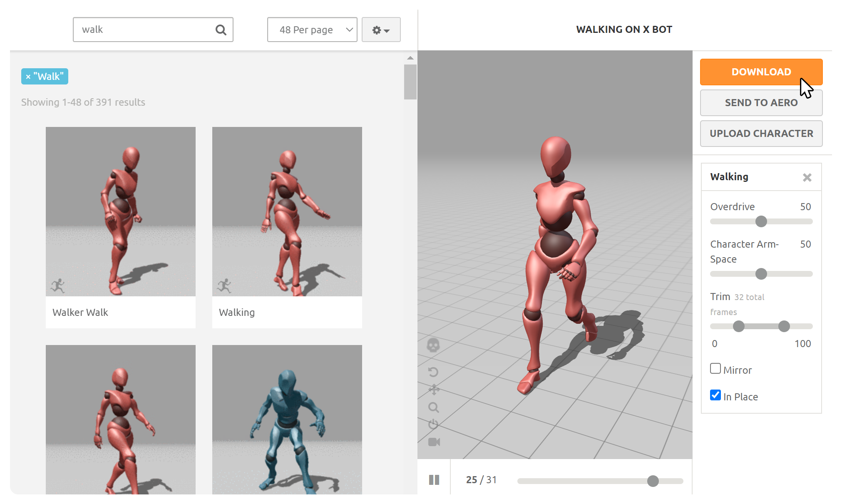Enable the Mirror checkbox

(715, 369)
